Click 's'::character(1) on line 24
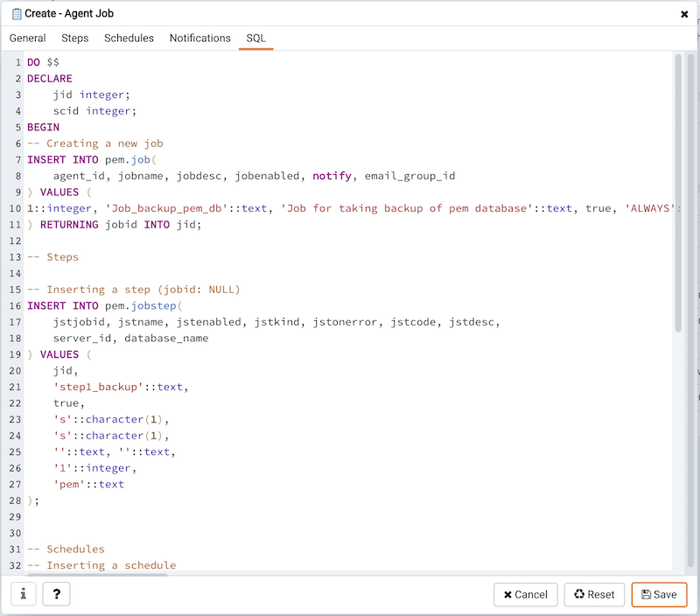This screenshot has height=616, width=700. tap(111, 436)
